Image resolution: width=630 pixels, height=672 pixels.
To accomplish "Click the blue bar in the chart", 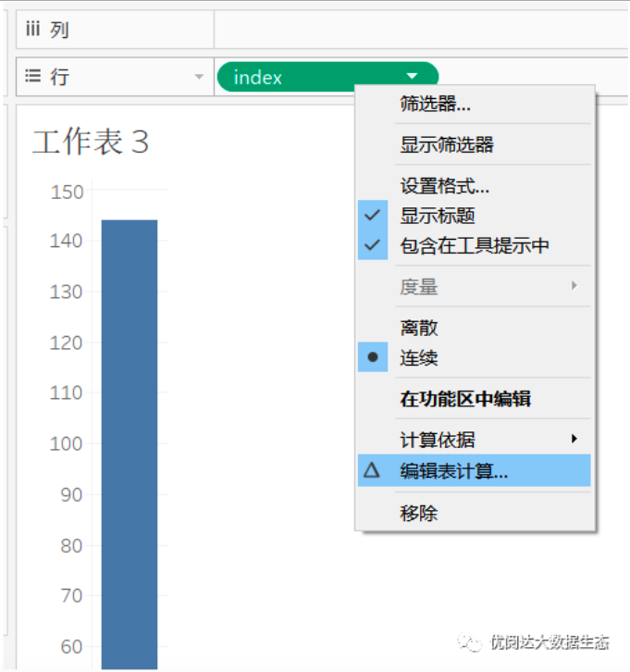I will coord(129,444).
